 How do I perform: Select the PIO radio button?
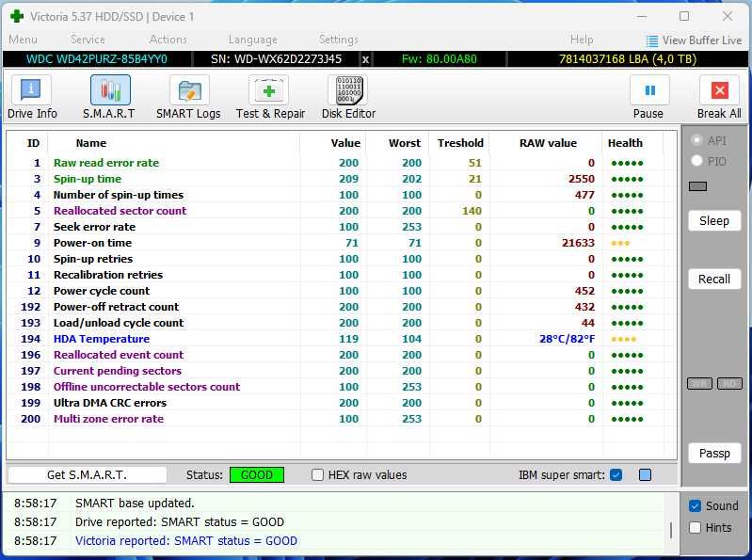(x=696, y=161)
